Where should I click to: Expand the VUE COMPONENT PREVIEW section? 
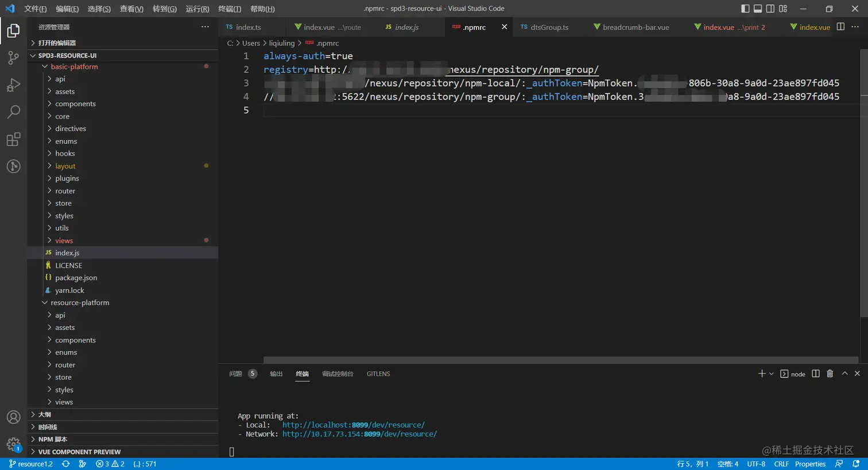pyautogui.click(x=123, y=452)
